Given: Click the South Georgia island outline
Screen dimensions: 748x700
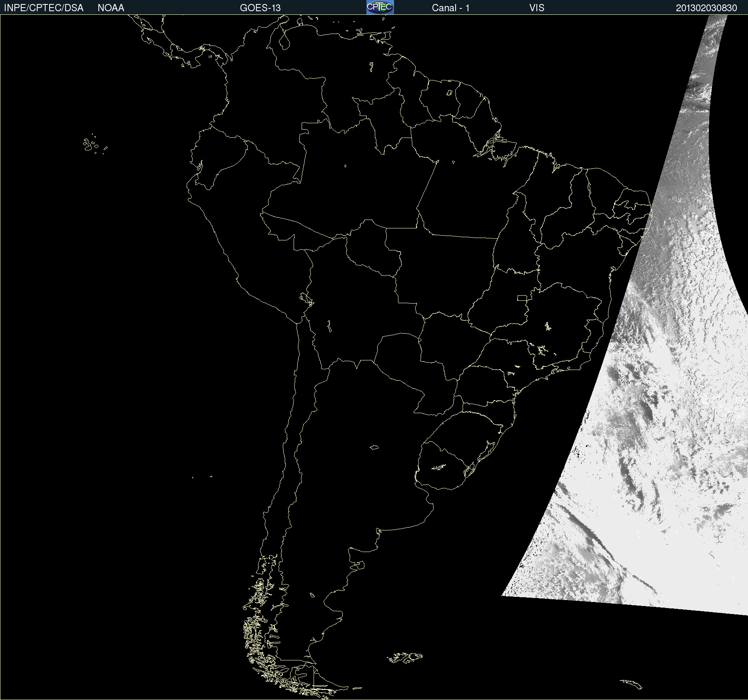Looking at the screenshot, I should tap(631, 684).
